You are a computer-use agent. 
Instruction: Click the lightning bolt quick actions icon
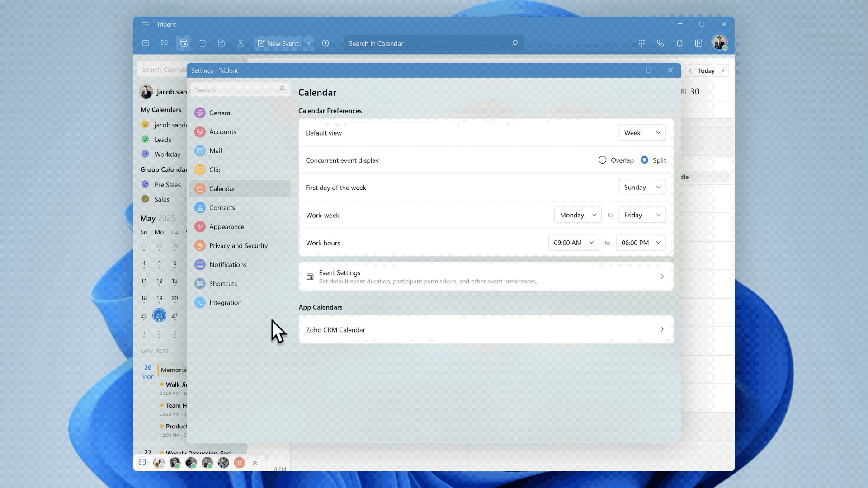(325, 43)
